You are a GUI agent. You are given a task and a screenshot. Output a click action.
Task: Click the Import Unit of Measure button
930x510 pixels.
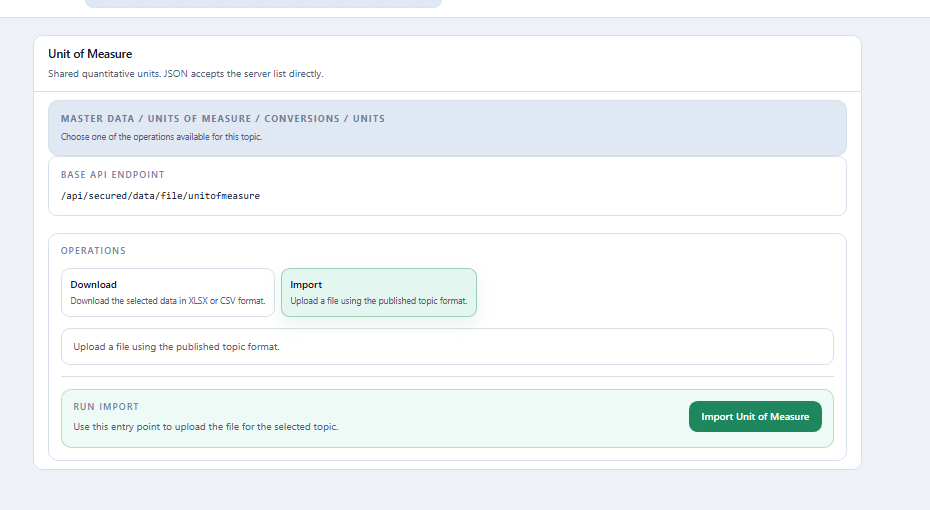pos(755,416)
